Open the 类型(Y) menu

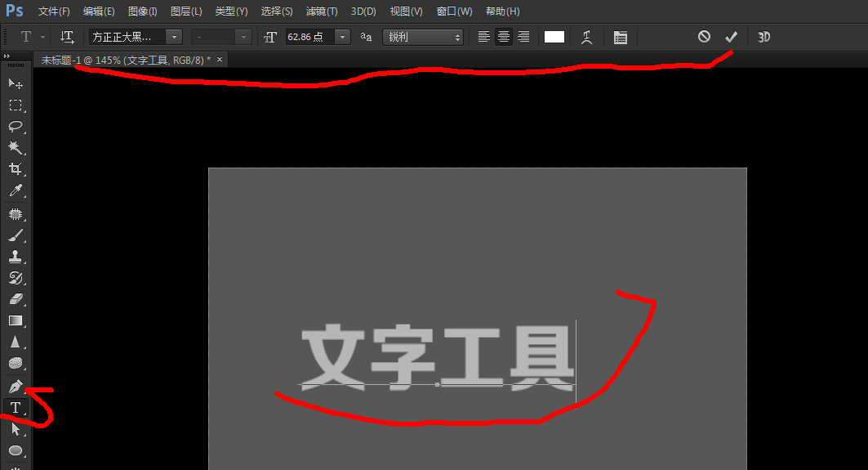pyautogui.click(x=231, y=11)
